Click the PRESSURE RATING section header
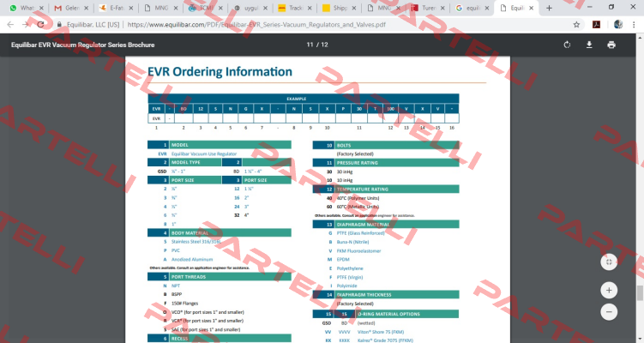644x343 pixels. coord(386,163)
